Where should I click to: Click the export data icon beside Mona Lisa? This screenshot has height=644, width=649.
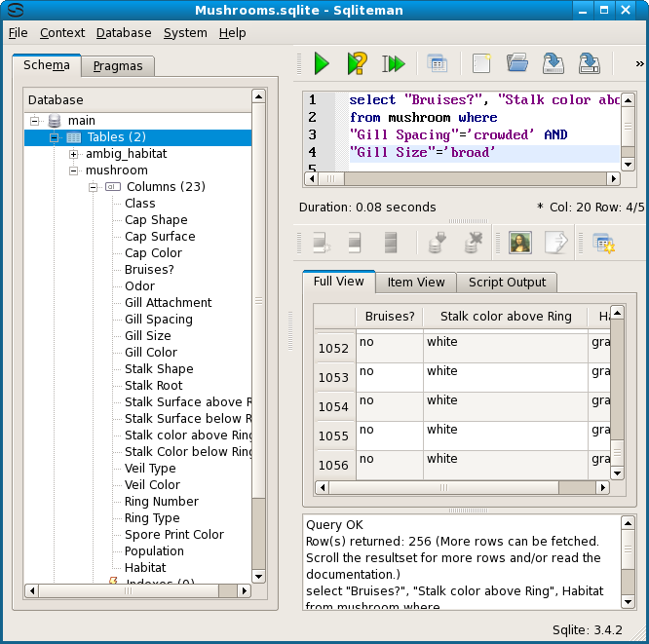(555, 243)
